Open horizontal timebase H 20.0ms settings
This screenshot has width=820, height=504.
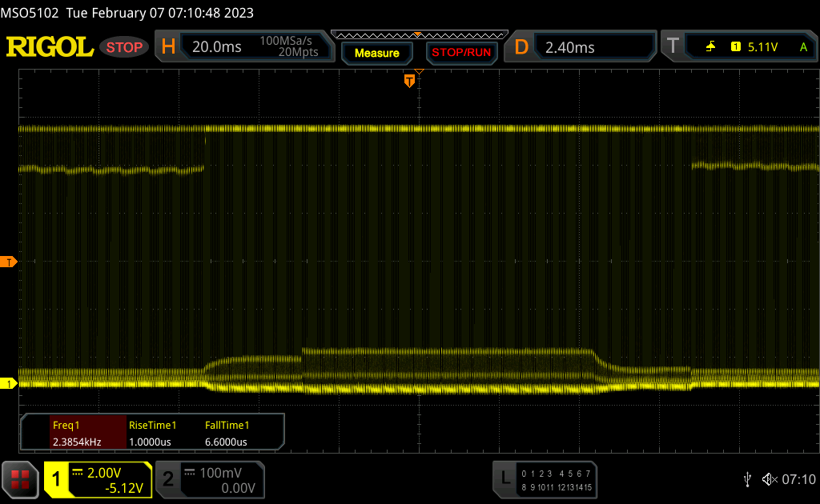pos(243,47)
